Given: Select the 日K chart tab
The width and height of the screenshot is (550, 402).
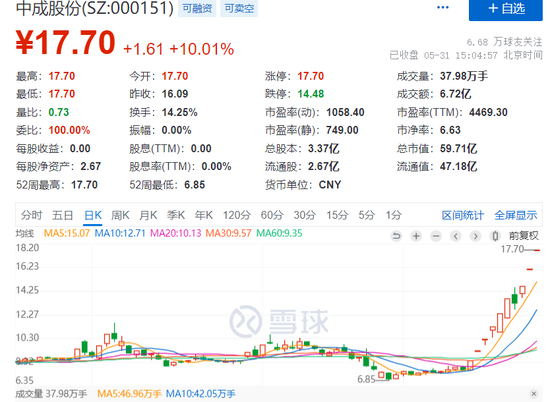Looking at the screenshot, I should point(93,215).
